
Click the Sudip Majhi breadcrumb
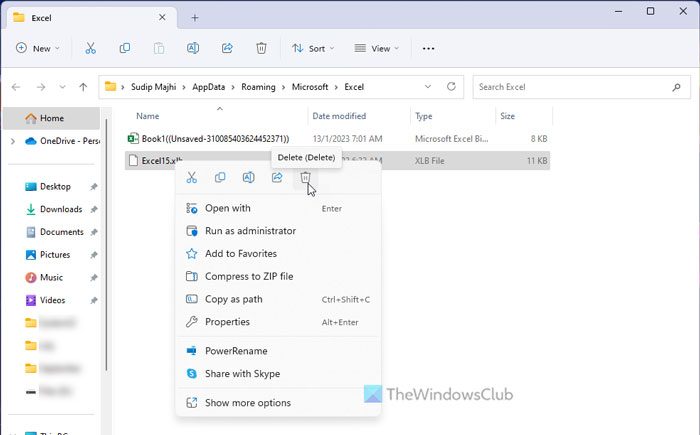point(154,87)
